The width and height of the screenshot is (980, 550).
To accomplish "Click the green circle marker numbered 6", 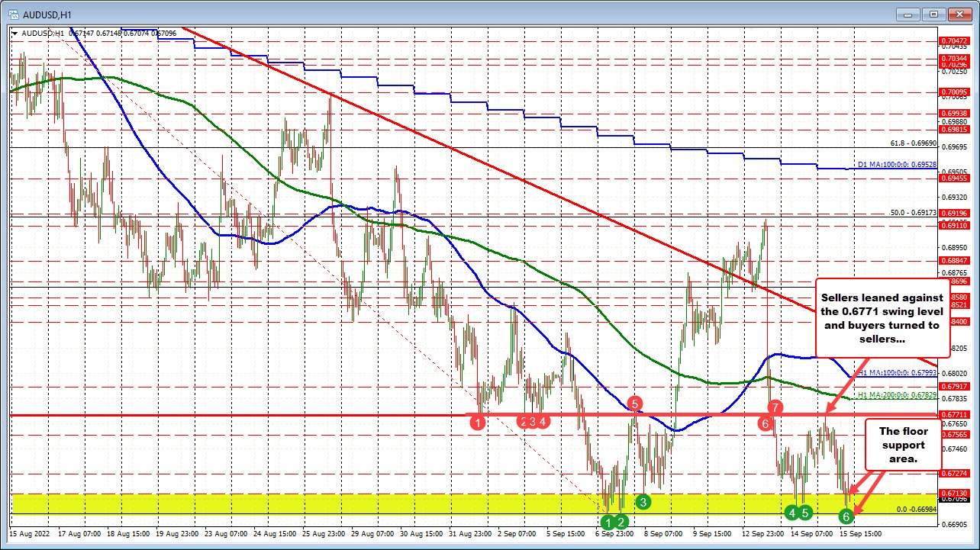I will pos(846,516).
